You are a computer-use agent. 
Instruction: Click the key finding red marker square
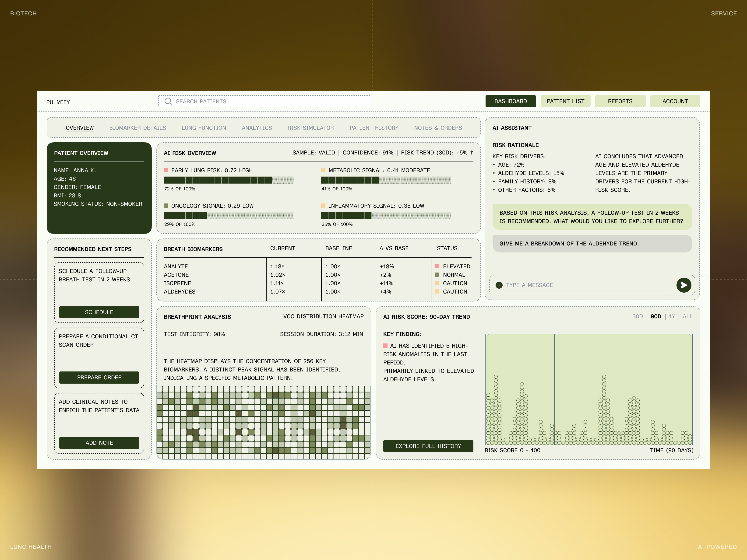tap(385, 346)
